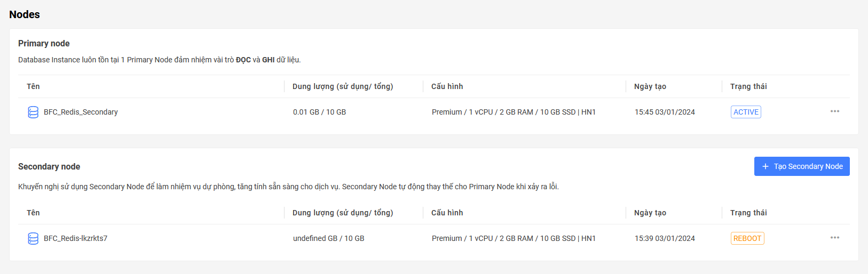Image resolution: width=868 pixels, height=274 pixels.
Task: Open three-dot menu for BFC_Redis-lkzrkts7 node
Action: [x=835, y=238]
